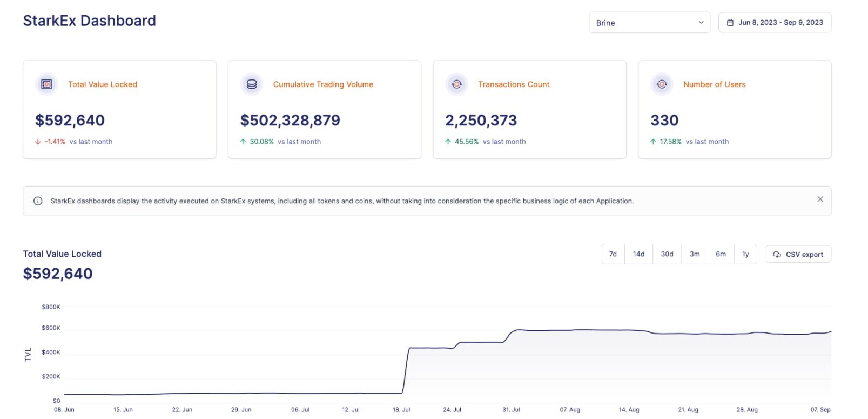868x419 pixels.
Task: Select the 3m time range
Action: pos(695,254)
